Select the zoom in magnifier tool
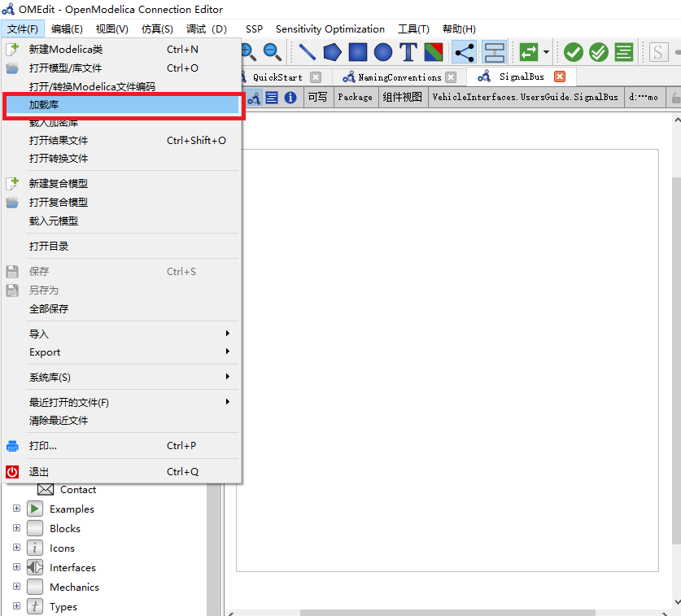The width and height of the screenshot is (681, 616). [247, 50]
